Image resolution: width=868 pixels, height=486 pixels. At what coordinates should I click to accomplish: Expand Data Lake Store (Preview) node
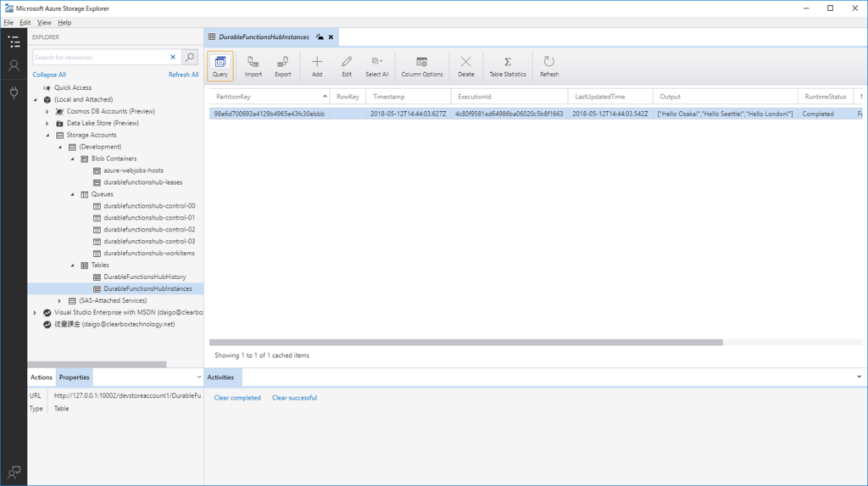coord(47,123)
